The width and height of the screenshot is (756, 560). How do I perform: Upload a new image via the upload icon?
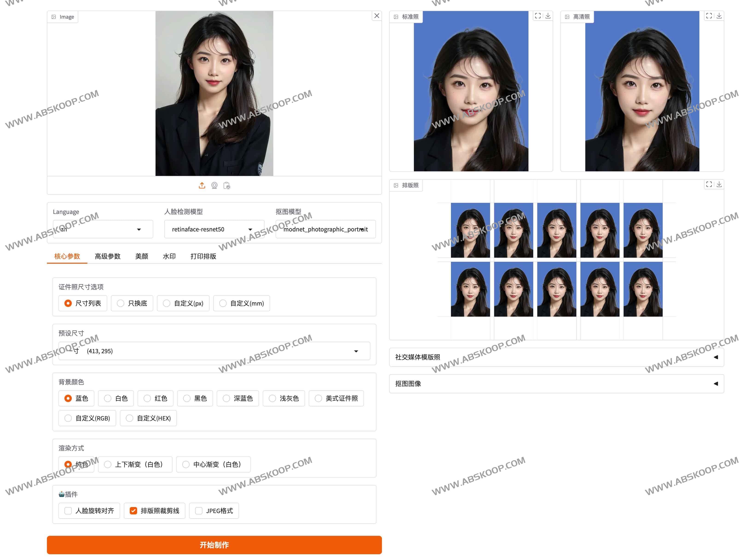click(x=202, y=185)
